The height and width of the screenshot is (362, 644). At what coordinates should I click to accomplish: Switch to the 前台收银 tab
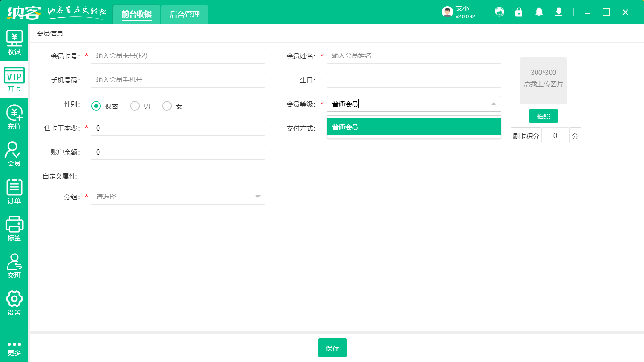(x=137, y=15)
